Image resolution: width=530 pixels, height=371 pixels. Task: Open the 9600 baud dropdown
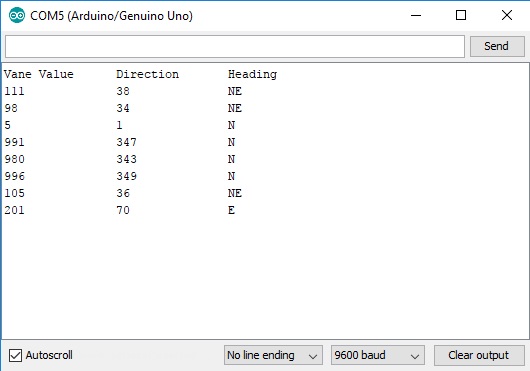click(378, 355)
